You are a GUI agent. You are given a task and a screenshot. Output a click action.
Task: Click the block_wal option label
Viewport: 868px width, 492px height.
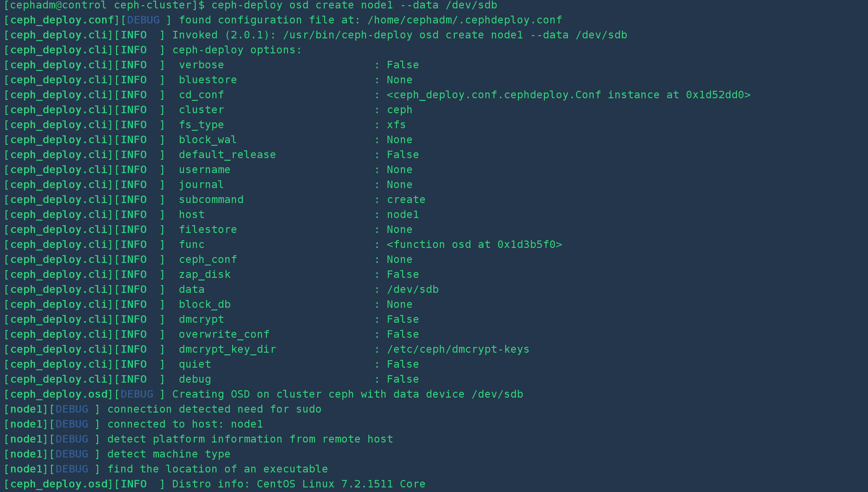208,140
